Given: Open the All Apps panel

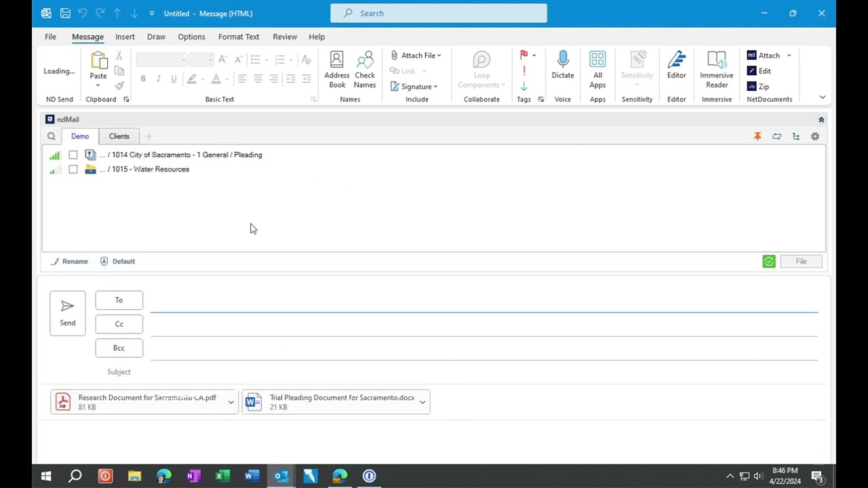Looking at the screenshot, I should (597, 70).
